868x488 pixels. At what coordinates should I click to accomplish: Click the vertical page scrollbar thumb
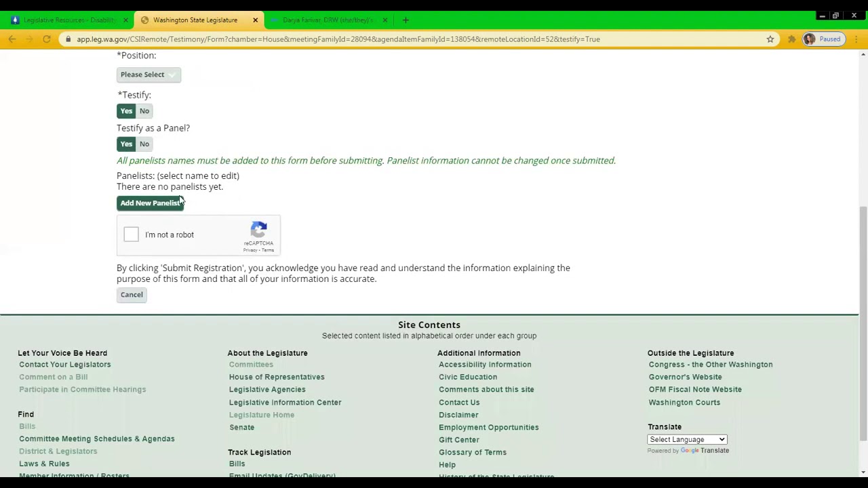coord(863,324)
